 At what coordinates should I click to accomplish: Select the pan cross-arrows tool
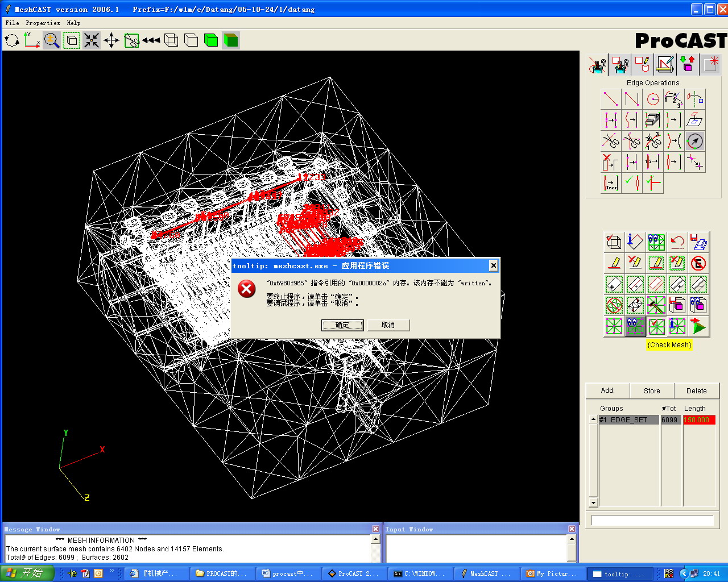(111, 40)
